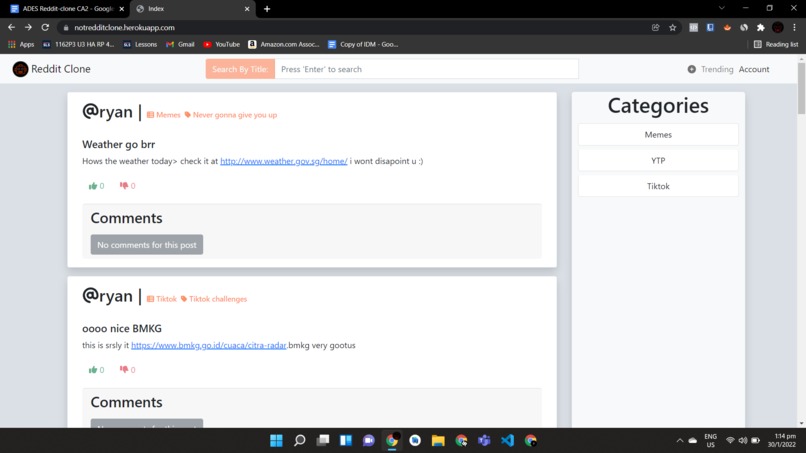The height and width of the screenshot is (453, 806).
Task: Go forward with the browser forward arrow
Action: pyautogui.click(x=28, y=27)
